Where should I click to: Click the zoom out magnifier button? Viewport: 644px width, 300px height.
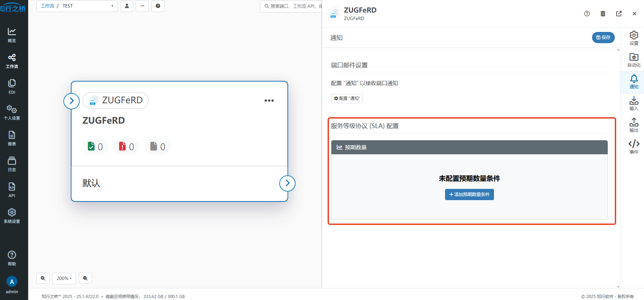point(85,278)
